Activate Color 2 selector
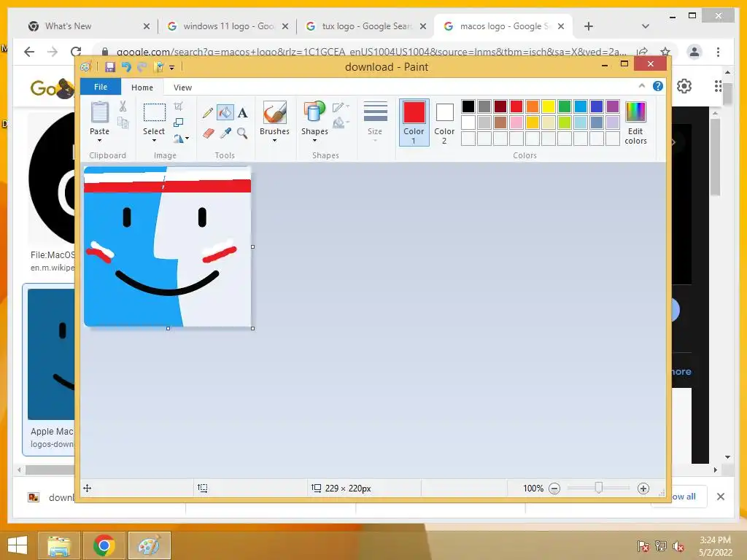Viewport: 747px width, 560px height. 444,122
